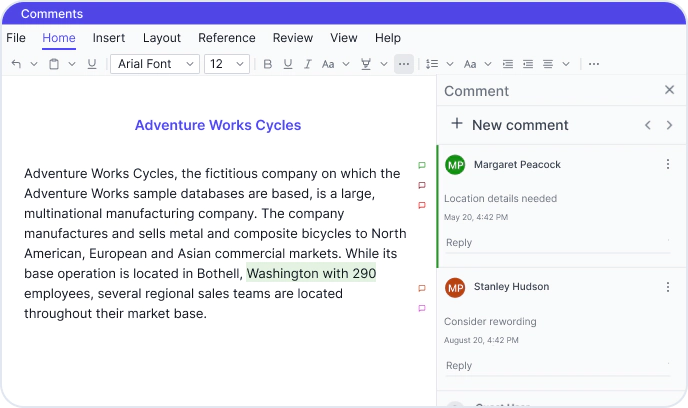Click the 'Margaret Peacock' author name
Image resolution: width=688 pixels, height=408 pixels.
coord(517,165)
